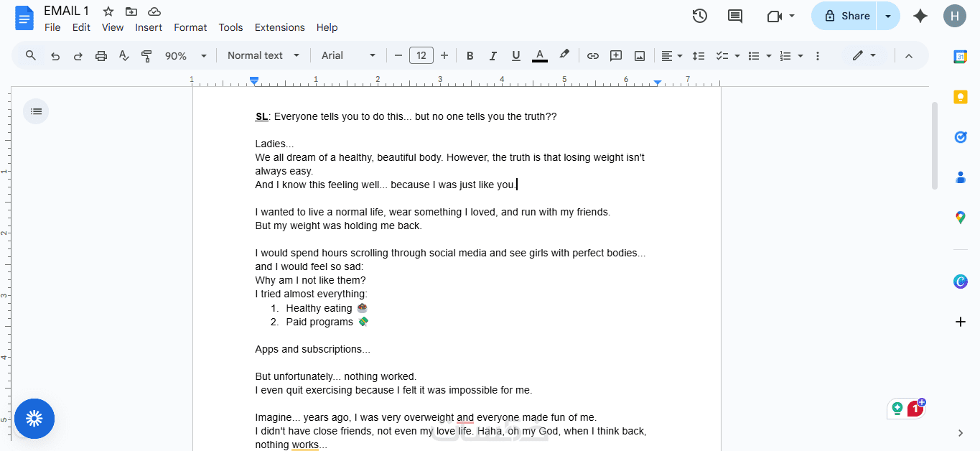
Task: Open the Insert menu
Action: [x=149, y=27]
